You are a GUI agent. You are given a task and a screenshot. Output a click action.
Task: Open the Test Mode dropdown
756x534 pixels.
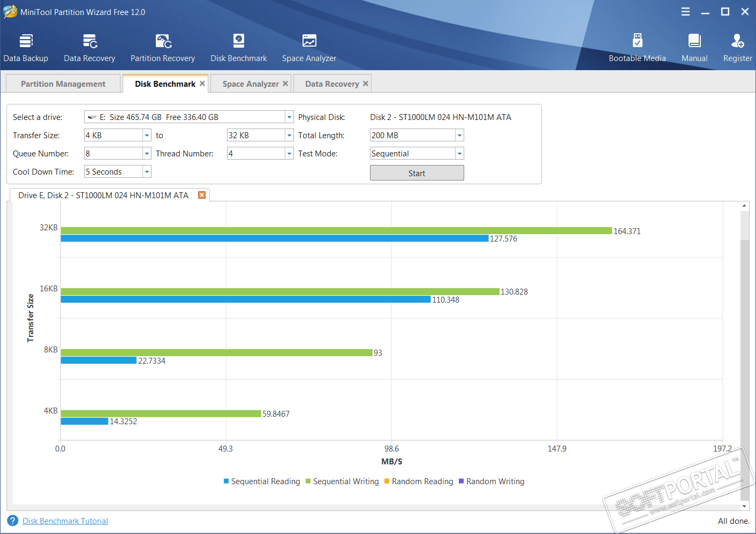point(459,153)
